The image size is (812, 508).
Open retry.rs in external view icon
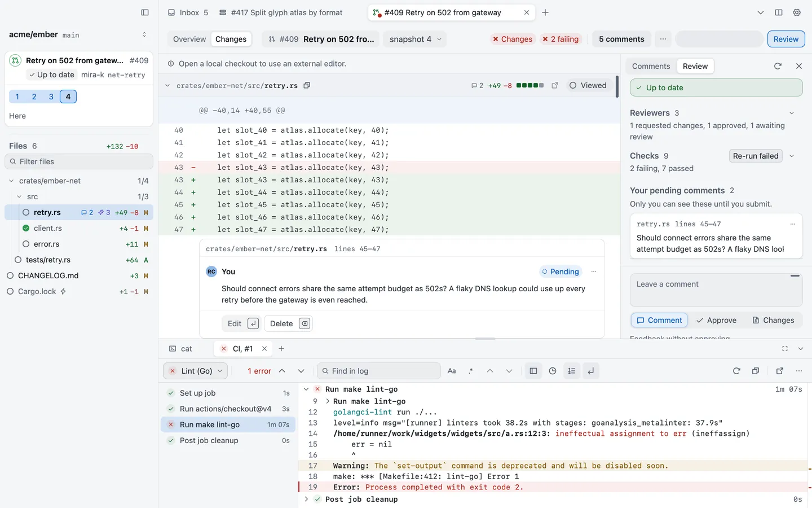[555, 85]
